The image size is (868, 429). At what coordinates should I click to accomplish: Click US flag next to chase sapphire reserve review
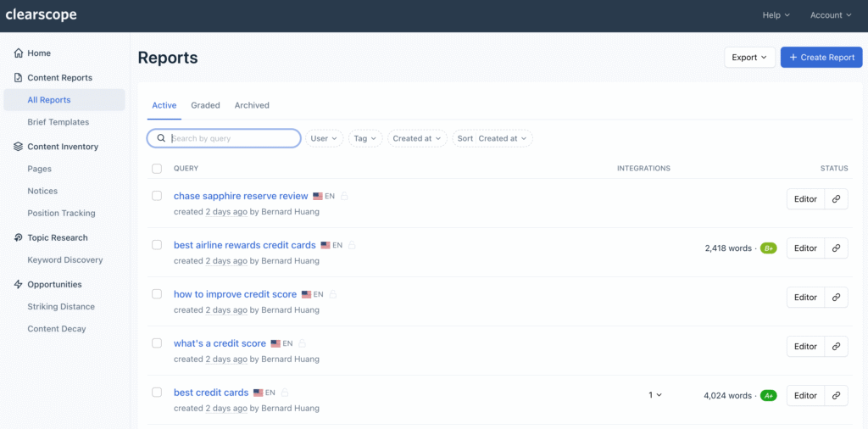[318, 196]
